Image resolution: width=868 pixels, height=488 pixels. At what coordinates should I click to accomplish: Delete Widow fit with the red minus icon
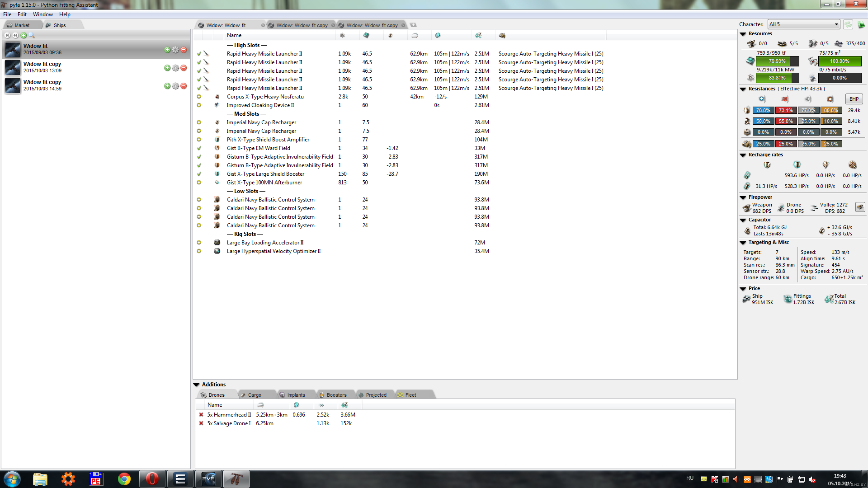(x=184, y=50)
